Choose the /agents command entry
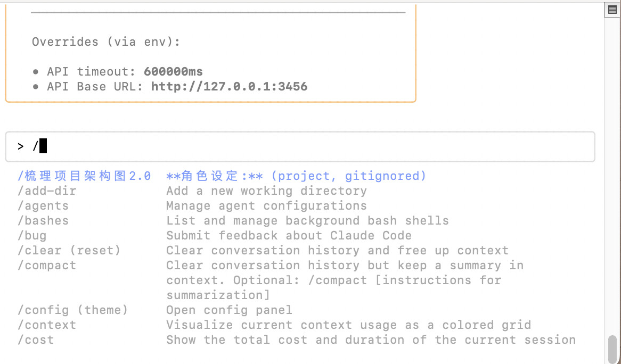The width and height of the screenshot is (621, 364). 43,206
